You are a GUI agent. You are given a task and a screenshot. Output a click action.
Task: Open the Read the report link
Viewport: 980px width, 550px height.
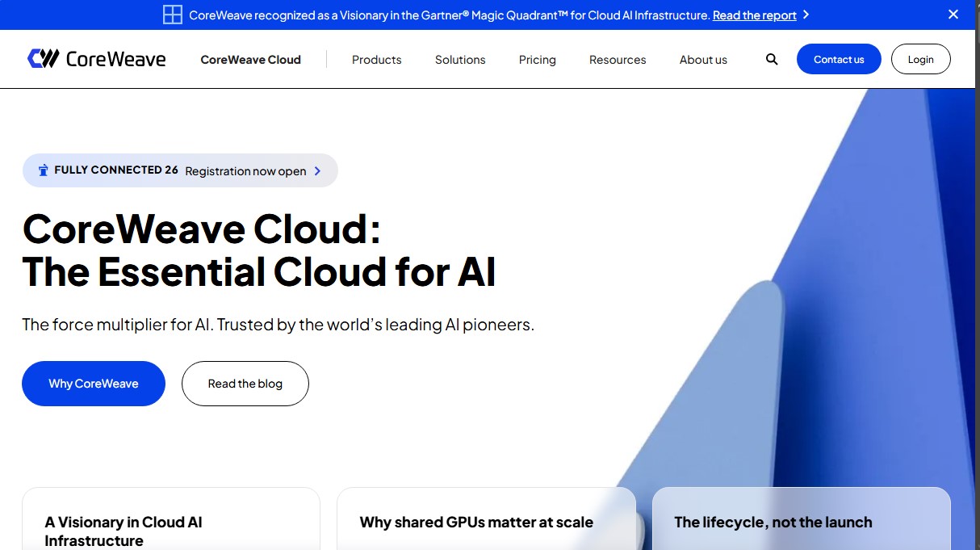755,15
